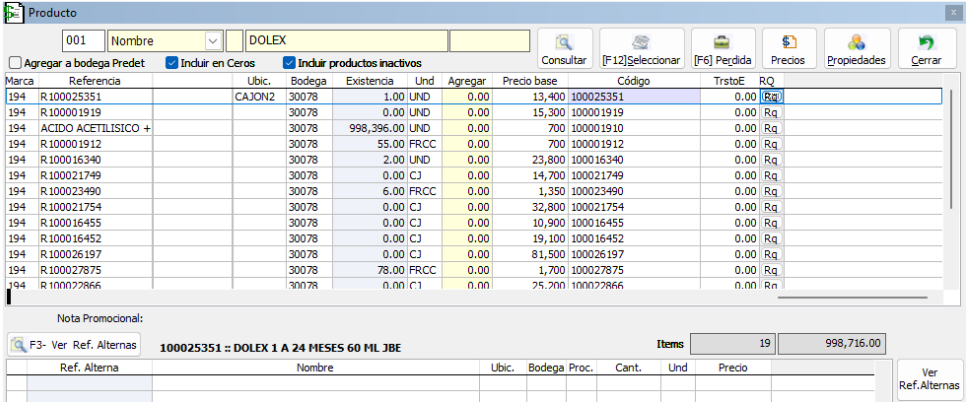
Task: Click Rq button for row R100016340
Action: [771, 159]
